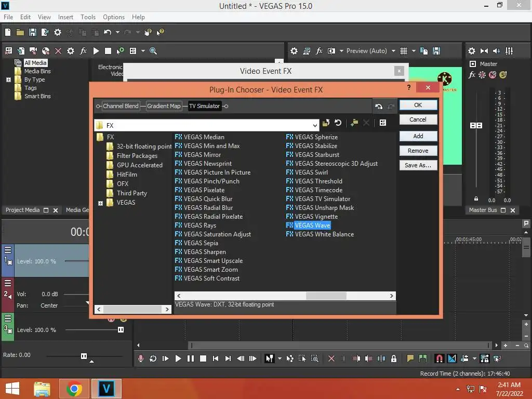Refresh plug-in list in Plug-In Chooser
Image resolution: width=532 pixels, height=399 pixels.
(338, 123)
